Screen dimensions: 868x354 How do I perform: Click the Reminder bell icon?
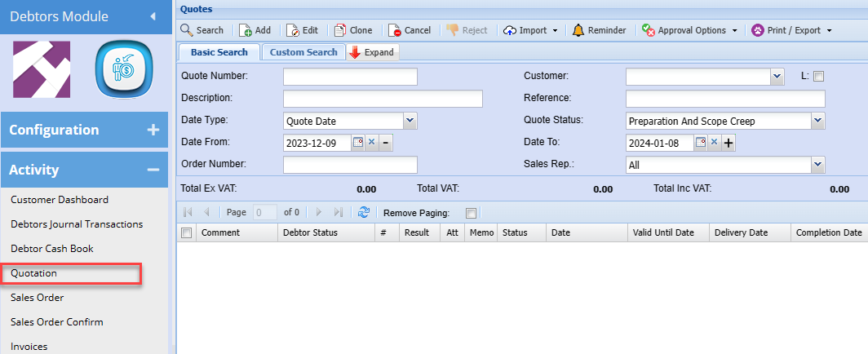click(x=578, y=30)
